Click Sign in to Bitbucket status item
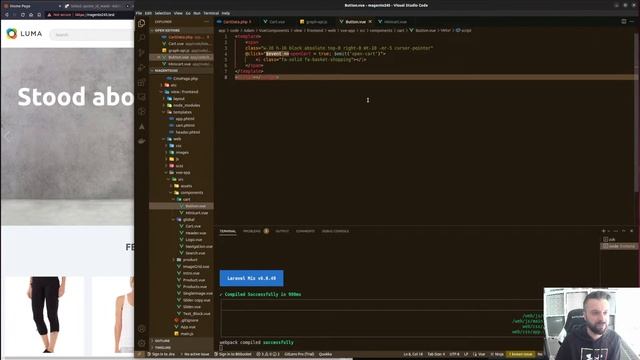The width and height of the screenshot is (640, 360). (x=233, y=354)
